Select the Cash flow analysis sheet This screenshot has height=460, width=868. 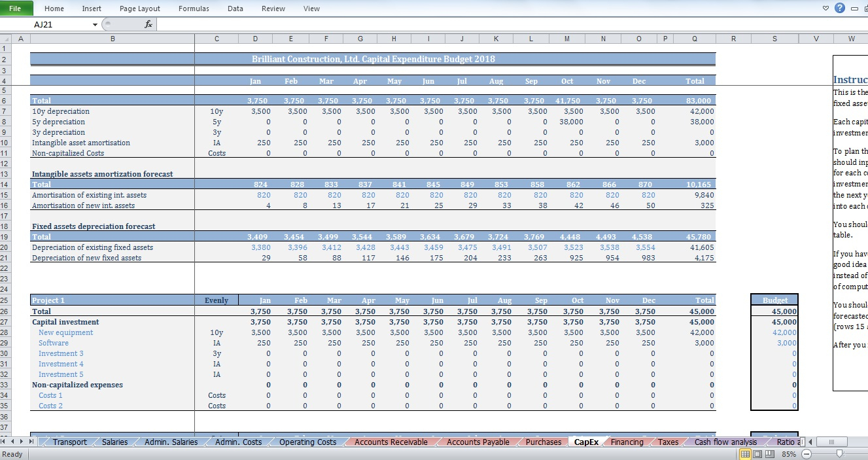(725, 442)
